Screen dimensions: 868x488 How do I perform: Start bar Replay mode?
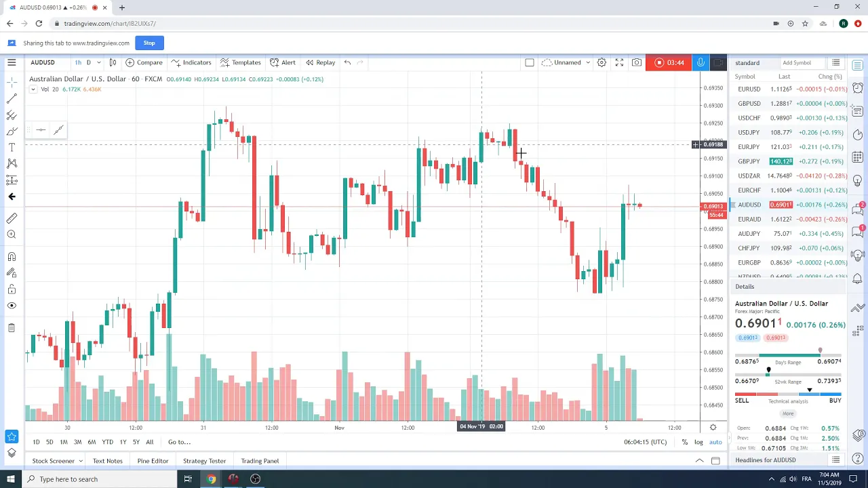pos(320,62)
